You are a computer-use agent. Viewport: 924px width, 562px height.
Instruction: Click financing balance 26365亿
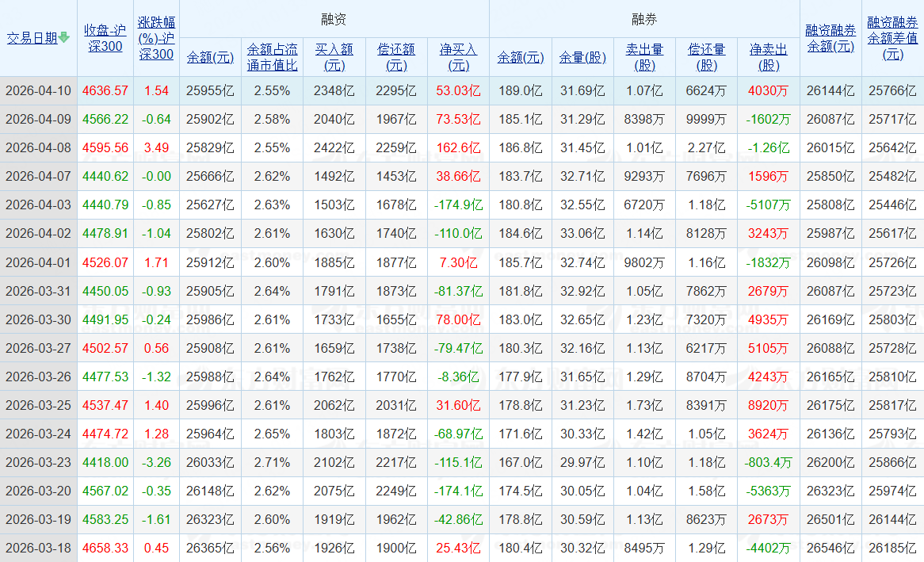point(210,548)
